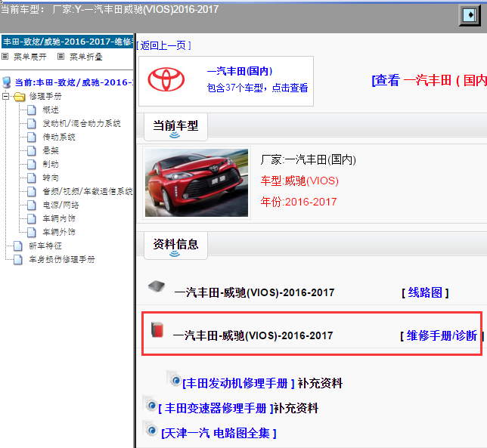Click the page icon next to 概述

(x=31, y=110)
